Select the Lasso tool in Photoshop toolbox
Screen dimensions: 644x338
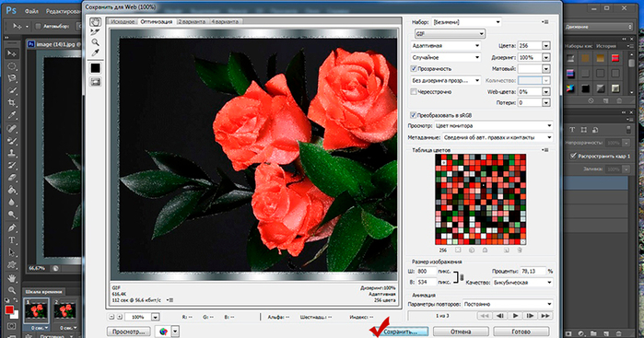(11, 78)
